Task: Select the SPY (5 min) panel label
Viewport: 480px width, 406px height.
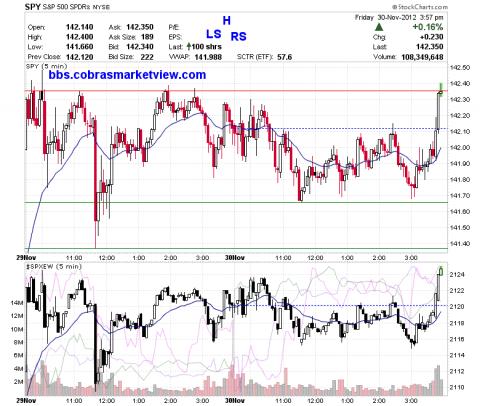Action: pos(46,66)
